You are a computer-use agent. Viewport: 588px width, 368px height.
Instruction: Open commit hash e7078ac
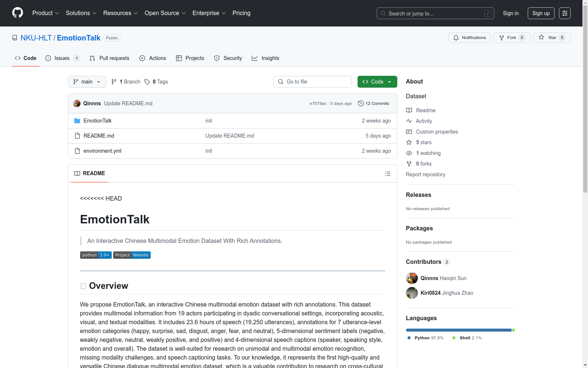tap(318, 103)
